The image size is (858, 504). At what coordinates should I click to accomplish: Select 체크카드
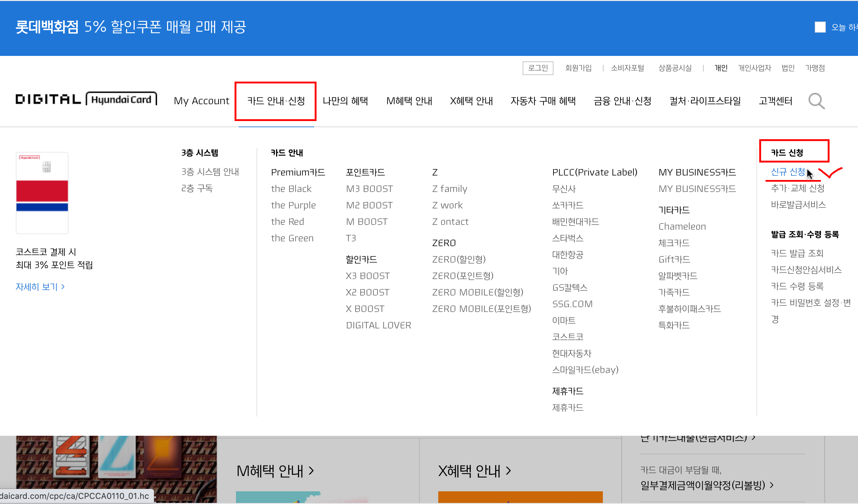[674, 243]
